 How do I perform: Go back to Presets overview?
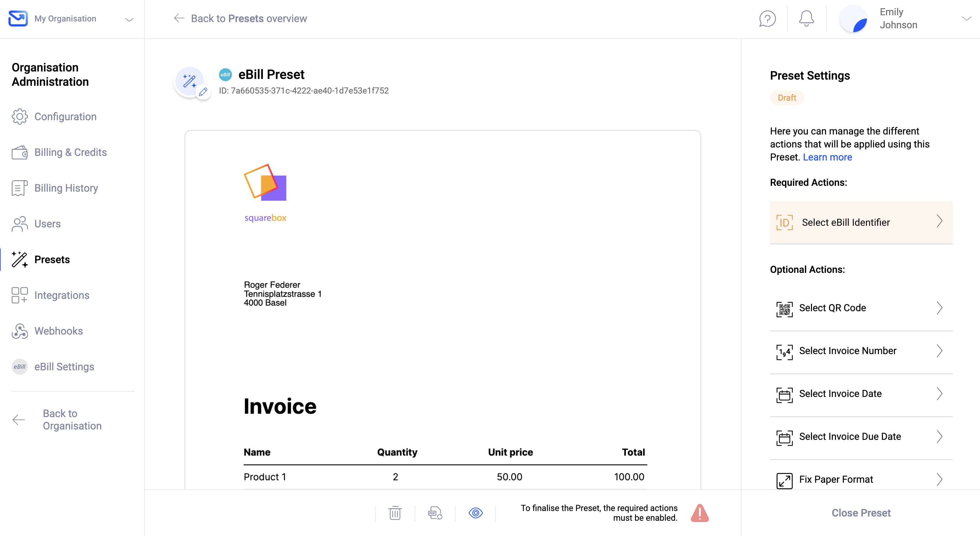point(240,19)
